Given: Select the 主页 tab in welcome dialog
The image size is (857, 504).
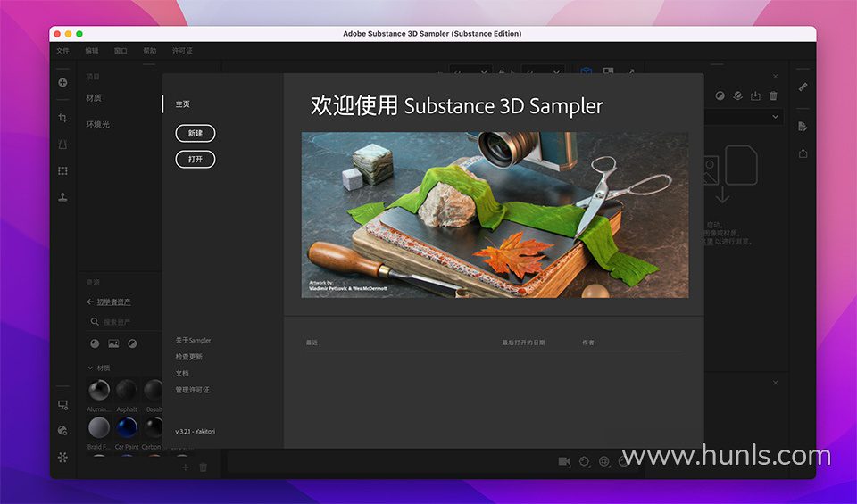Looking at the screenshot, I should tap(182, 103).
